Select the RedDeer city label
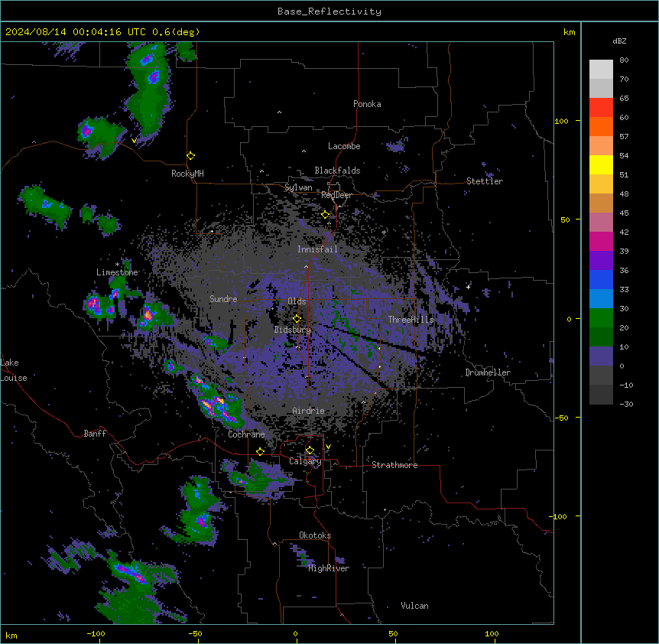 (x=336, y=195)
